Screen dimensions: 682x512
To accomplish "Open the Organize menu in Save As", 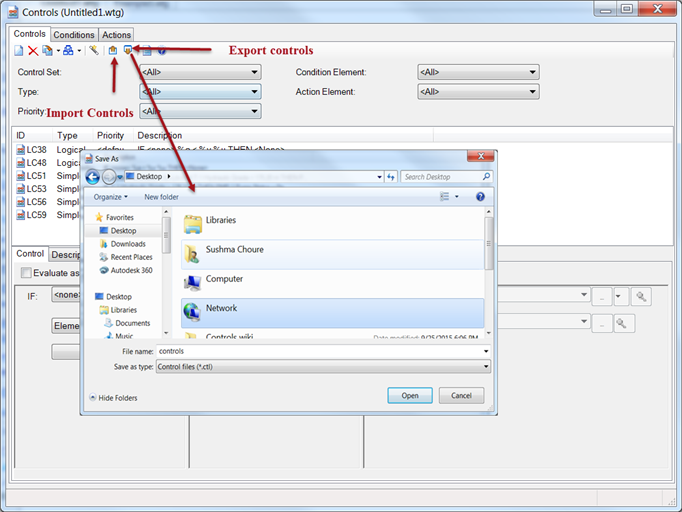I will [110, 197].
